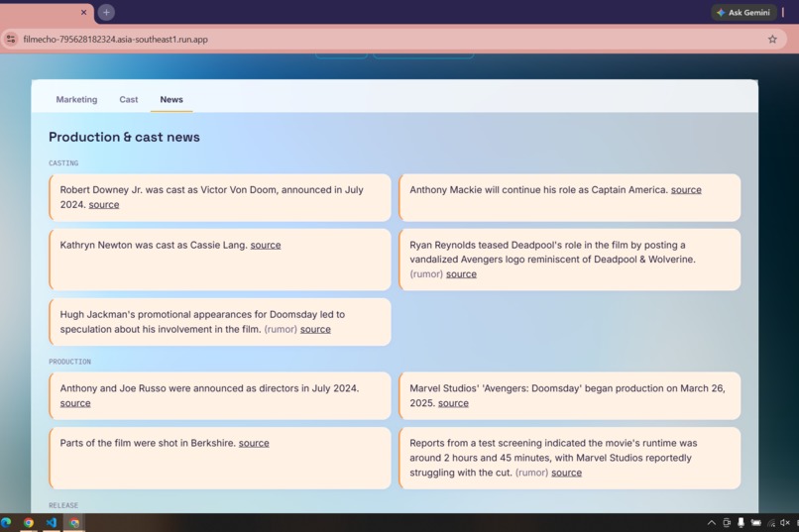The height and width of the screenshot is (532, 799).
Task: Open the first Chrome icon in taskbar
Action: pyautogui.click(x=29, y=522)
